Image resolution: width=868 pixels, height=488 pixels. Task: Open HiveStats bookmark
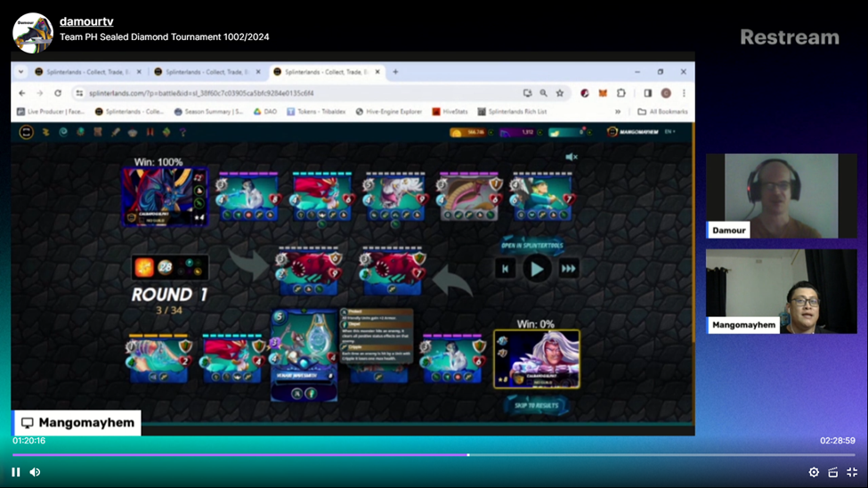[x=450, y=111]
